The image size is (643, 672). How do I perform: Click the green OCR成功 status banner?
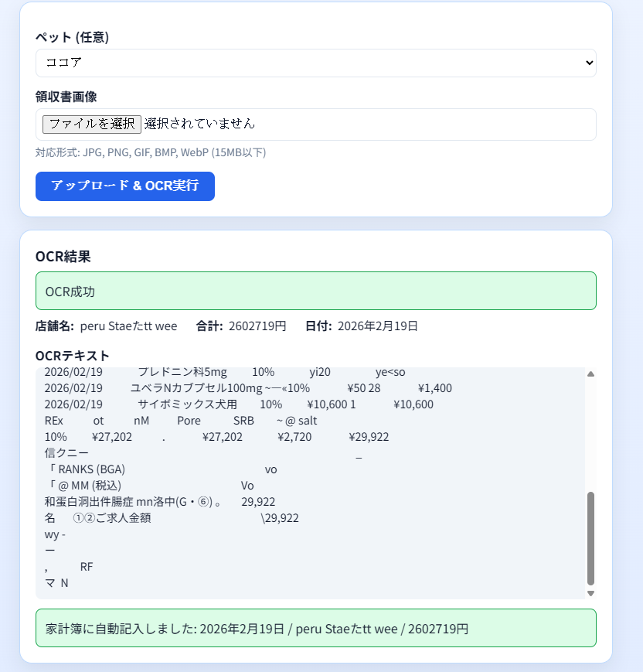[316, 291]
